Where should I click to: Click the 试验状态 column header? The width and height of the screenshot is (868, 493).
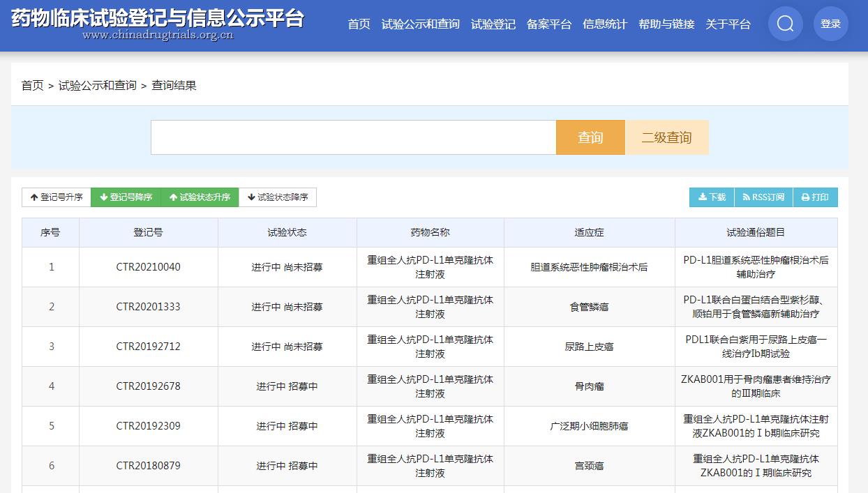[x=287, y=232]
